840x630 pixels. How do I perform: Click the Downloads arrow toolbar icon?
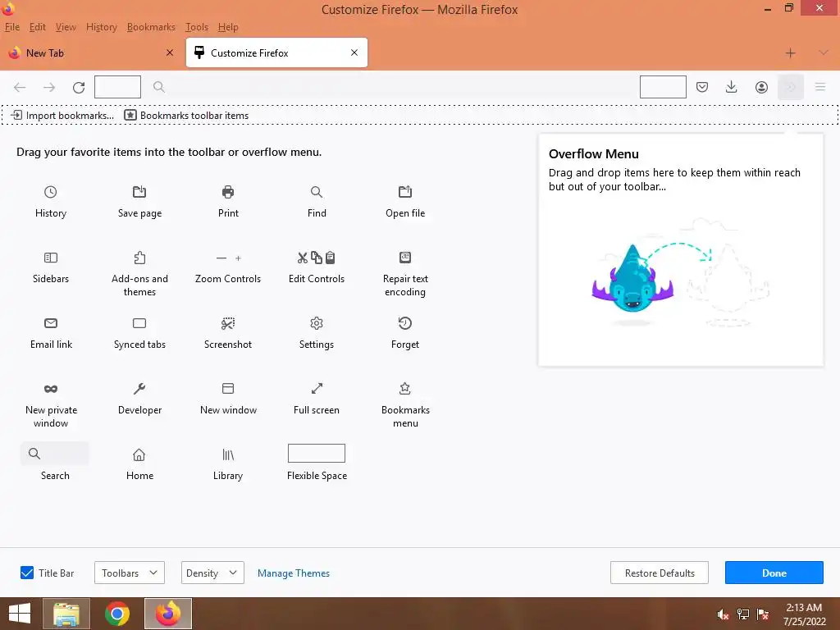(731, 87)
